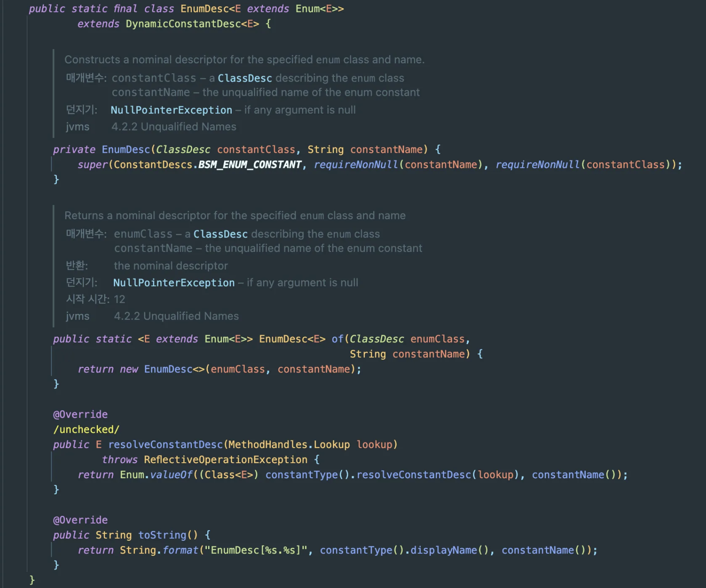Screen dimensions: 706x588
Task: Click the ClassDesc link in the of method docs
Action: point(220,234)
